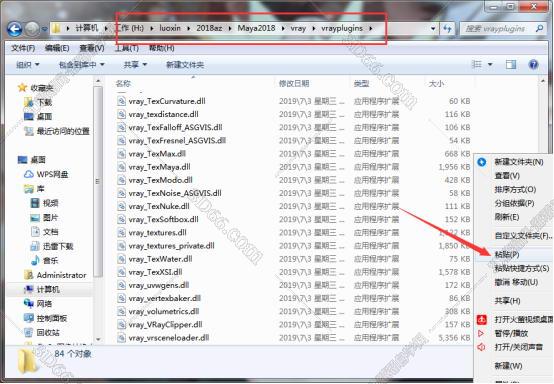Viewport: 554px width, 384px height.
Task: Open the 文件(F) menu
Action: click(x=23, y=48)
